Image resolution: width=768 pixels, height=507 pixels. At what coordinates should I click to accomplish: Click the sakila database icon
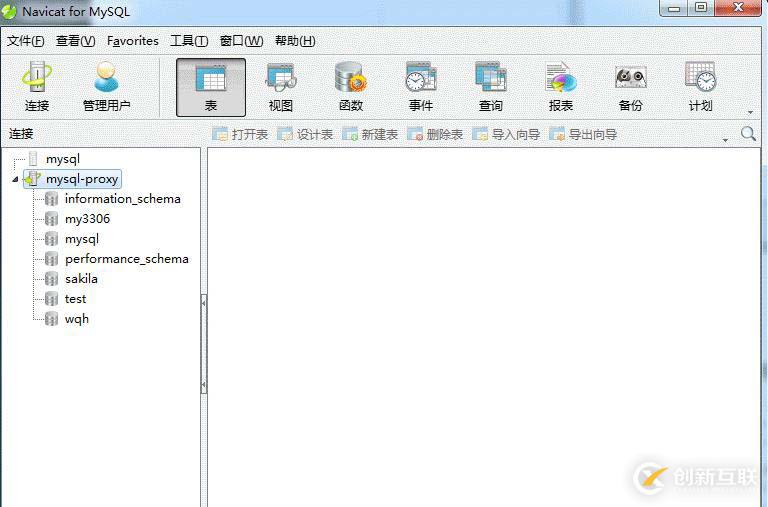(51, 279)
